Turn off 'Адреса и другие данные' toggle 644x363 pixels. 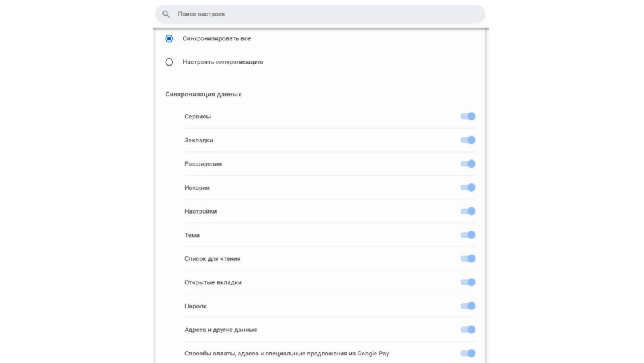tap(468, 330)
